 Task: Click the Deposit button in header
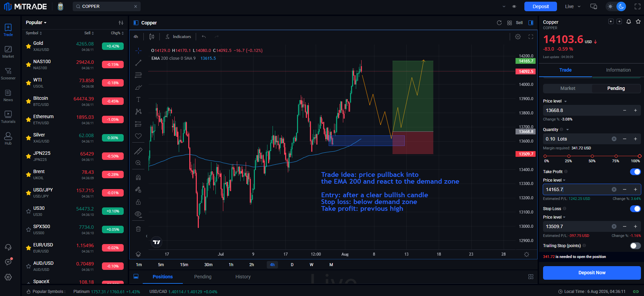tap(540, 6)
